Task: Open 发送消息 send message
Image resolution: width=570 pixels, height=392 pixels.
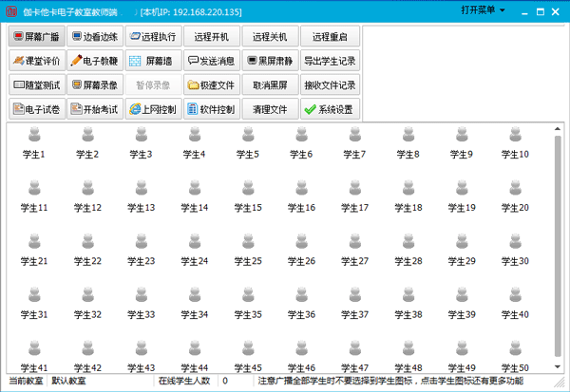Action: coord(212,61)
